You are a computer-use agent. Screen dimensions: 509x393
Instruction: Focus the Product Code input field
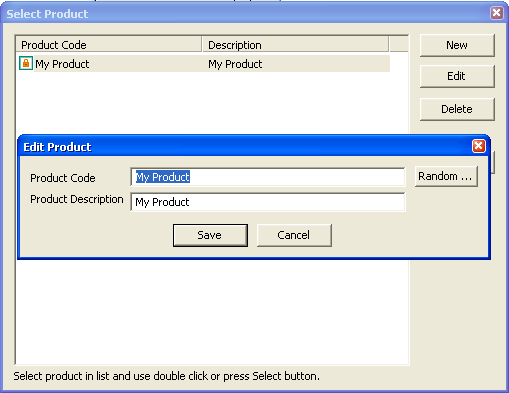point(268,177)
